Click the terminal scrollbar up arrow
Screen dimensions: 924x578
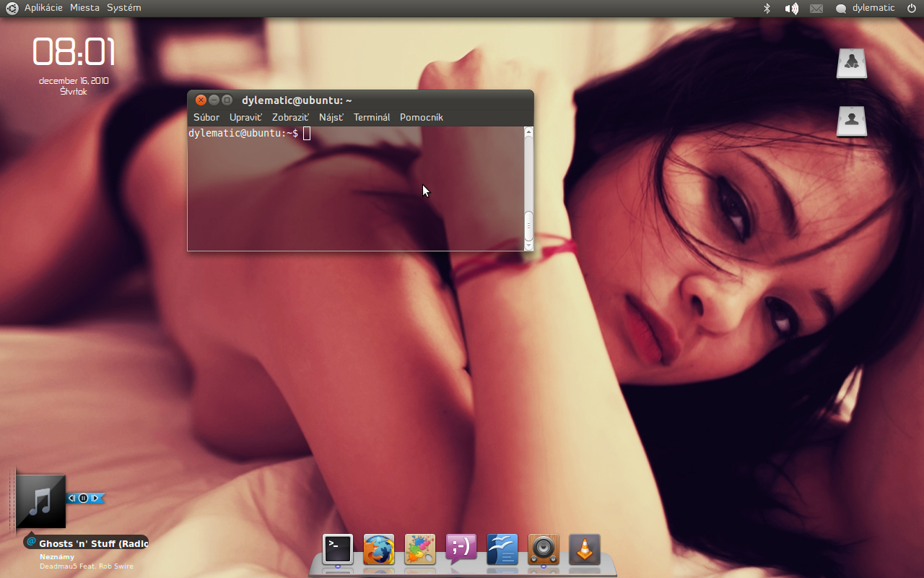528,131
